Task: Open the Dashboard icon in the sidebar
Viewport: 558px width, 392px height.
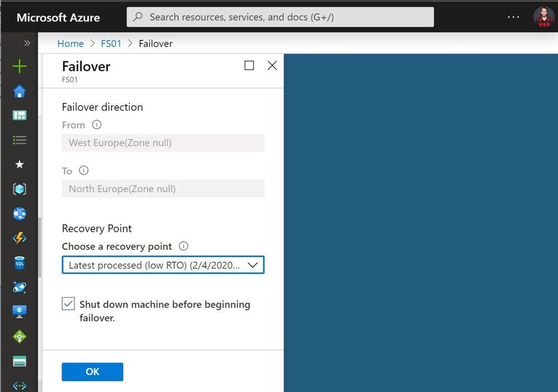Action: 19,115
